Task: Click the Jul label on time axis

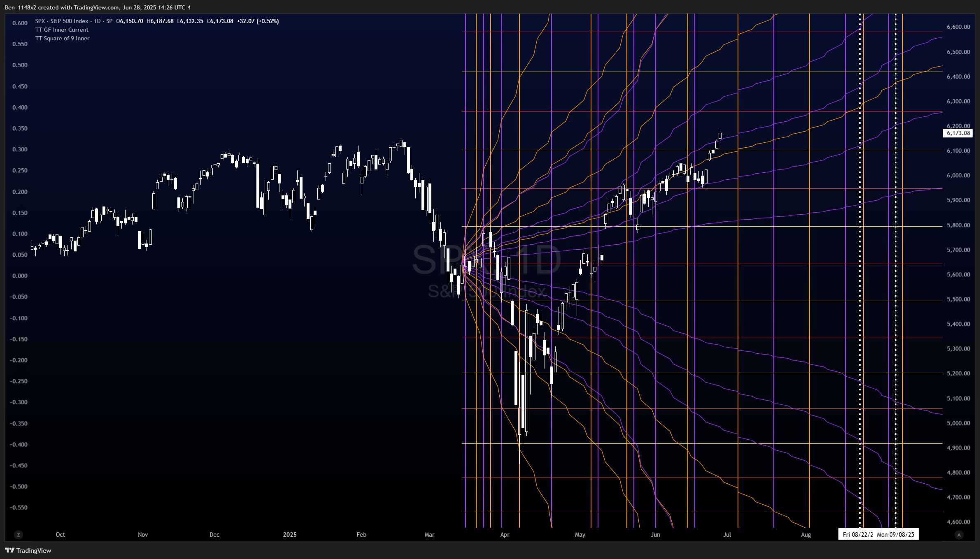Action: click(727, 535)
